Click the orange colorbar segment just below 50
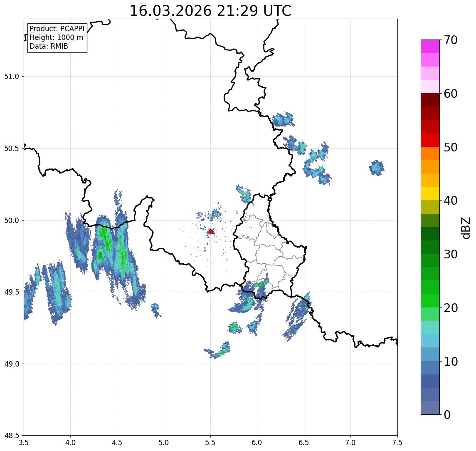 [x=430, y=154]
